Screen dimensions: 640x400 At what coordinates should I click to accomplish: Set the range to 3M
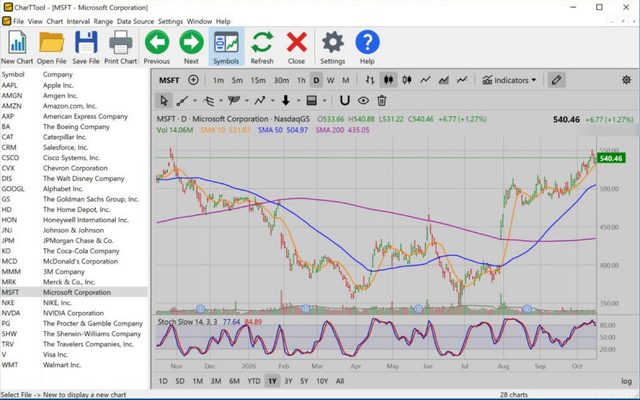pyautogui.click(x=216, y=381)
